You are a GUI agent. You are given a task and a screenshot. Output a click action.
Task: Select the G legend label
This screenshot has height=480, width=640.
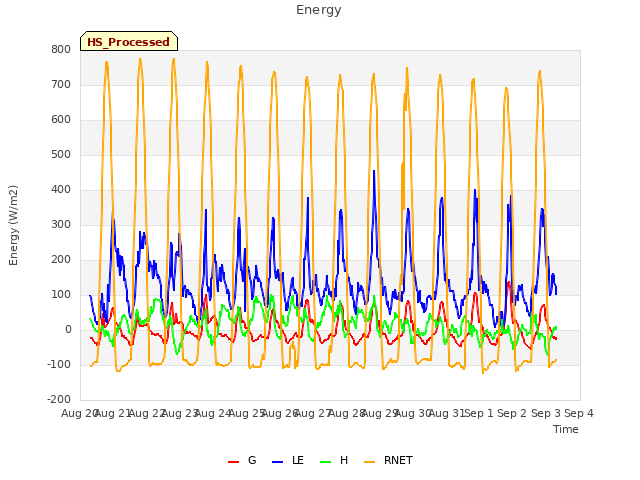point(252,460)
